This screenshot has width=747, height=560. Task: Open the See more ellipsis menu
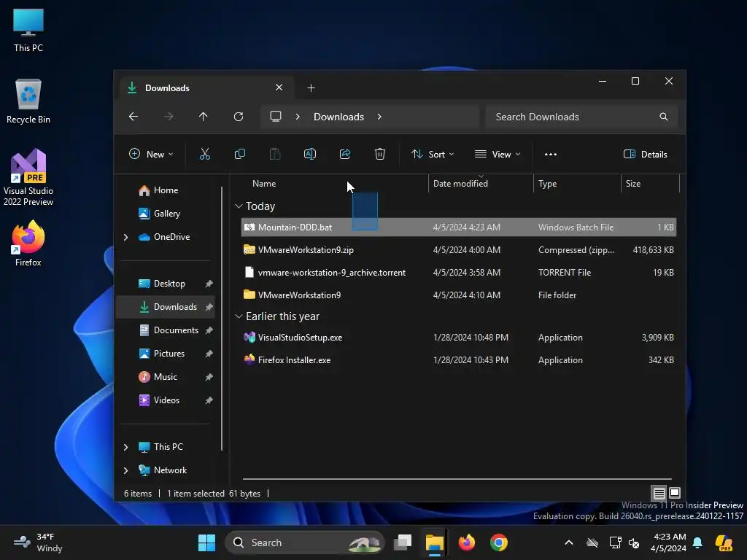click(x=551, y=155)
